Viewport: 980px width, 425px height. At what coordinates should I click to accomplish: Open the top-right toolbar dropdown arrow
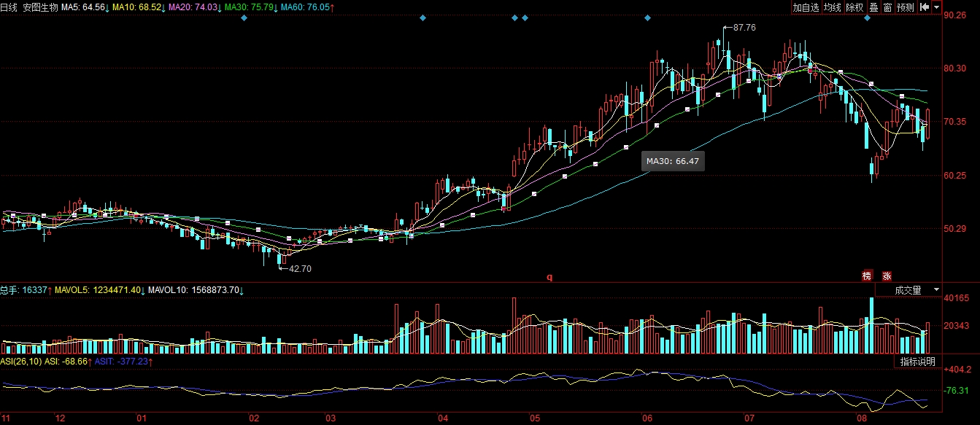click(x=936, y=7)
